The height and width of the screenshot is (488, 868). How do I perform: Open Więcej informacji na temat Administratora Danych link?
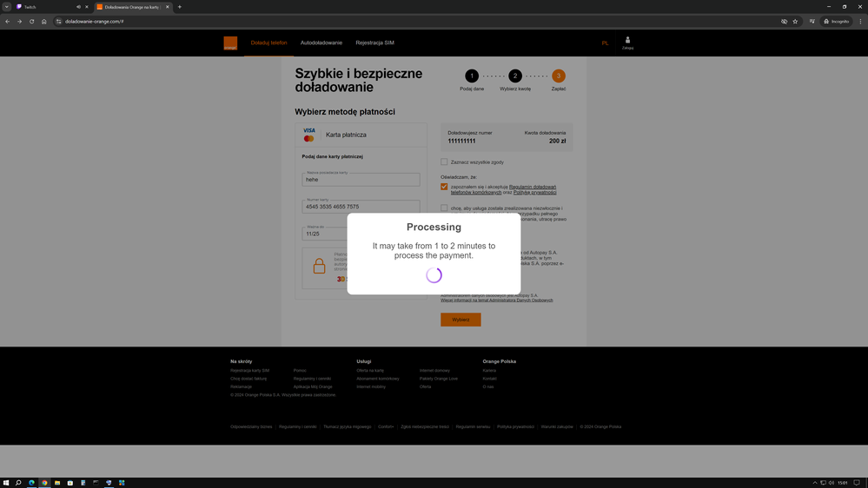(x=496, y=300)
